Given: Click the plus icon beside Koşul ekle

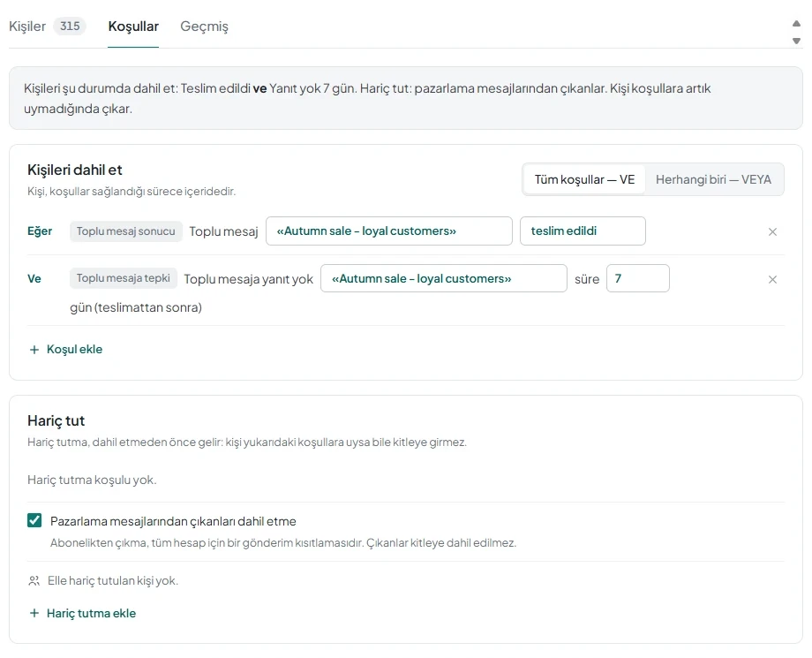Looking at the screenshot, I should (34, 350).
